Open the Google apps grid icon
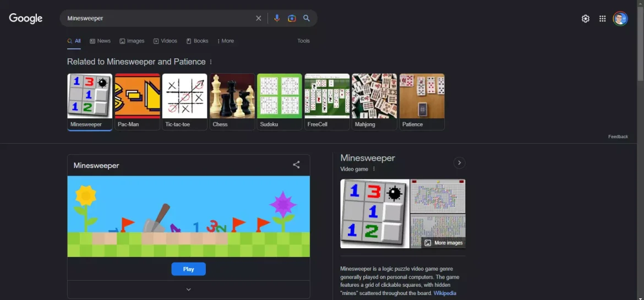The width and height of the screenshot is (644, 300). [x=603, y=19]
